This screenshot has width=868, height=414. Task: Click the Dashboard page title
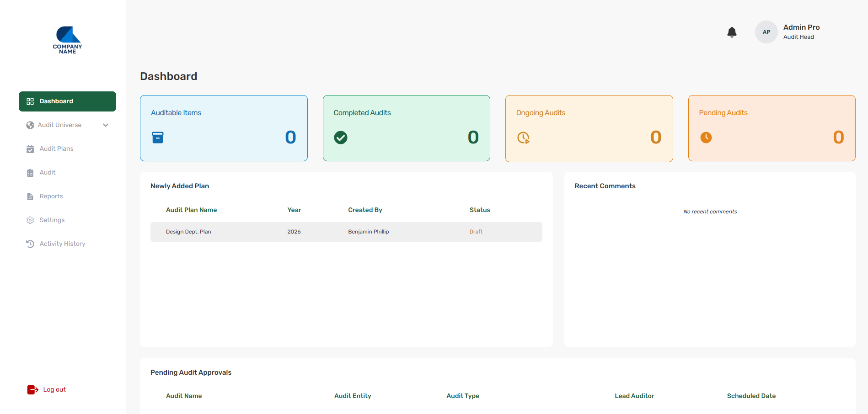pyautogui.click(x=168, y=76)
